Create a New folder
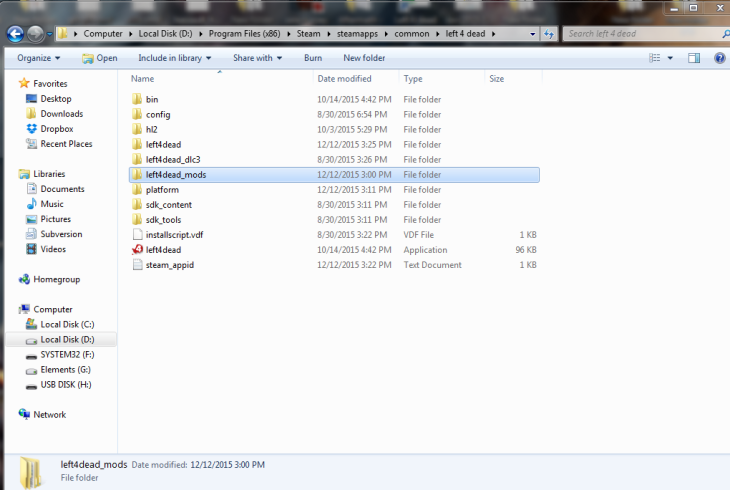This screenshot has width=730, height=490. (364, 58)
